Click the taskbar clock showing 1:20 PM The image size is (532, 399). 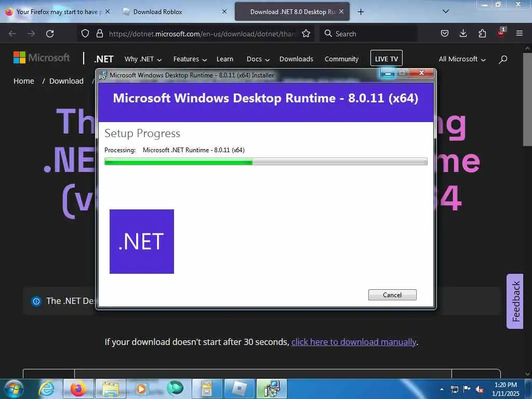coord(506,389)
